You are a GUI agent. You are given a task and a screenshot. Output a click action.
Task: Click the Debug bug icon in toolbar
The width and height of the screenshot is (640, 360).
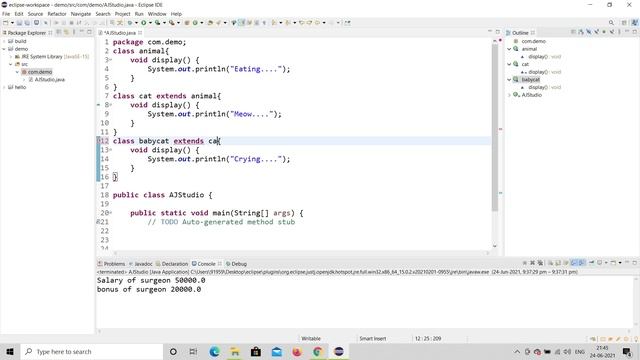130,23
